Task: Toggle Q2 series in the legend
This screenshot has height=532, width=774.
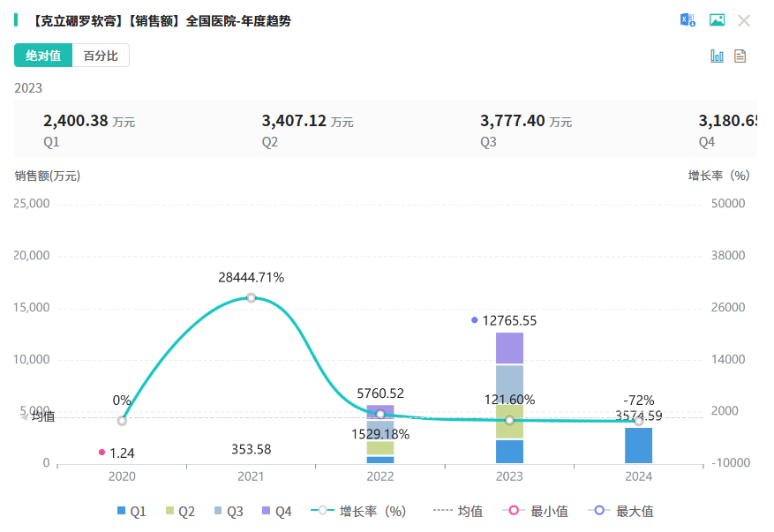Action: (x=180, y=512)
